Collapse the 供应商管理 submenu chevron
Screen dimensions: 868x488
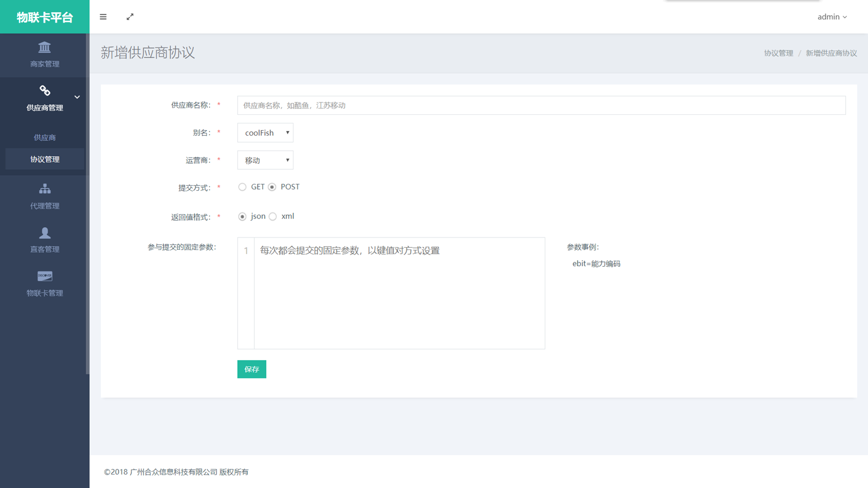pos(77,97)
